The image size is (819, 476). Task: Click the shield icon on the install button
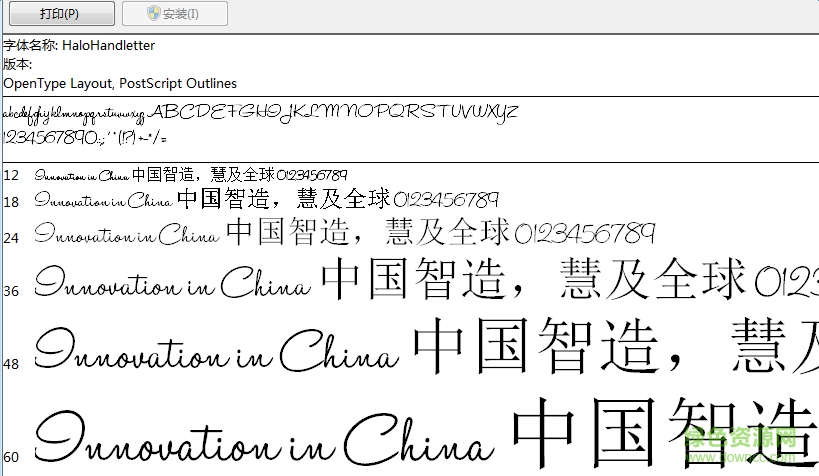click(x=154, y=14)
